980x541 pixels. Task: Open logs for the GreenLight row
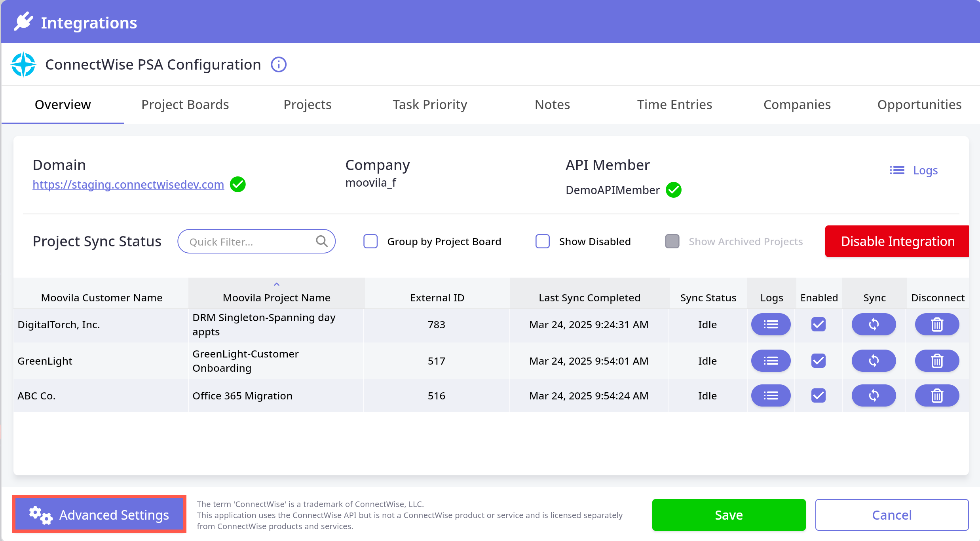tap(771, 361)
